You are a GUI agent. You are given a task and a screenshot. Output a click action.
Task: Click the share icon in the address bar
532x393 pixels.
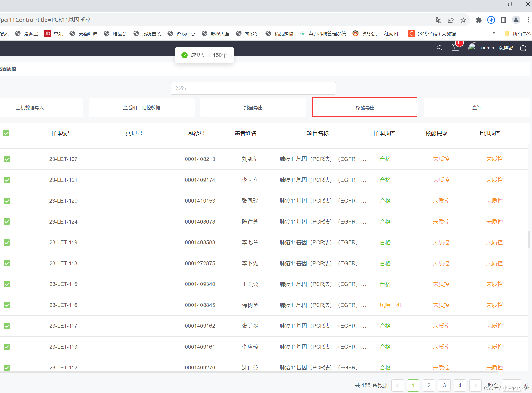[x=451, y=20]
